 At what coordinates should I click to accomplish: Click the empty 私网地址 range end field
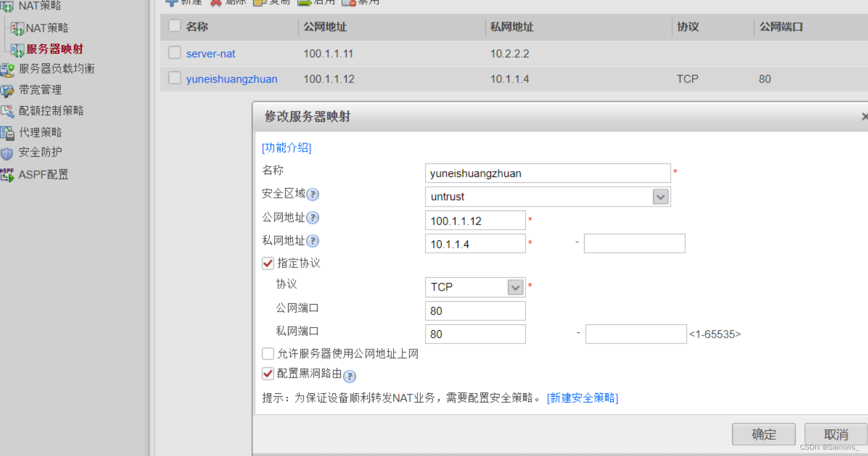[x=635, y=244]
